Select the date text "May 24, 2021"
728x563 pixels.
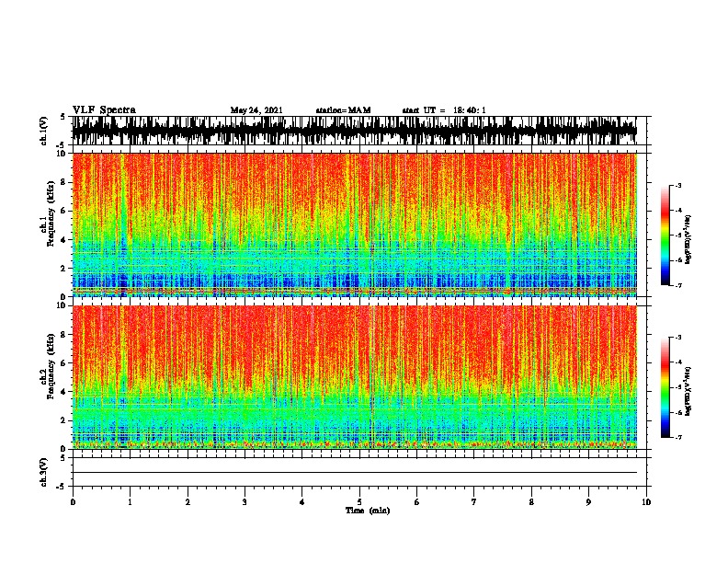coord(256,110)
